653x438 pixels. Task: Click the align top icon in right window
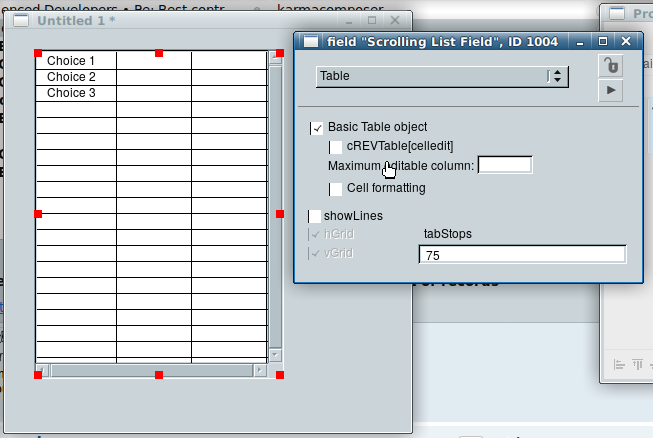(638, 365)
